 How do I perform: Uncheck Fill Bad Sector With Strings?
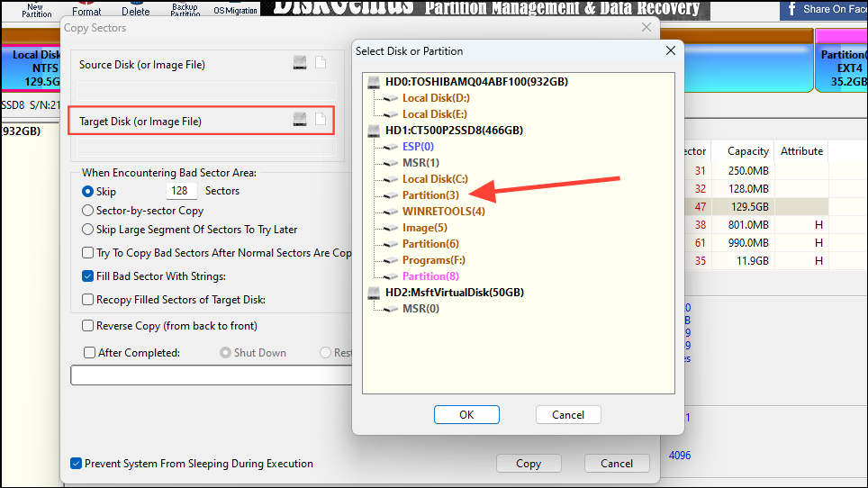click(x=87, y=276)
